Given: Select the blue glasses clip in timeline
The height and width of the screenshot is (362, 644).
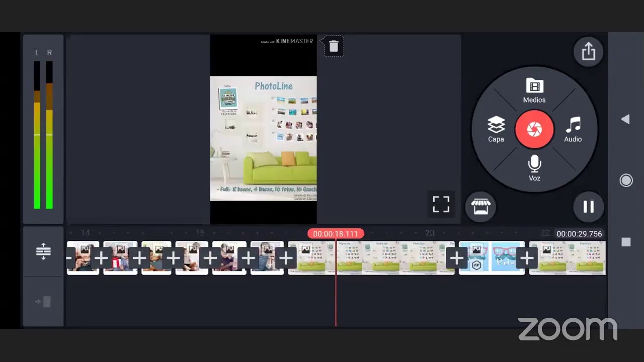Looking at the screenshot, I should click(492, 258).
